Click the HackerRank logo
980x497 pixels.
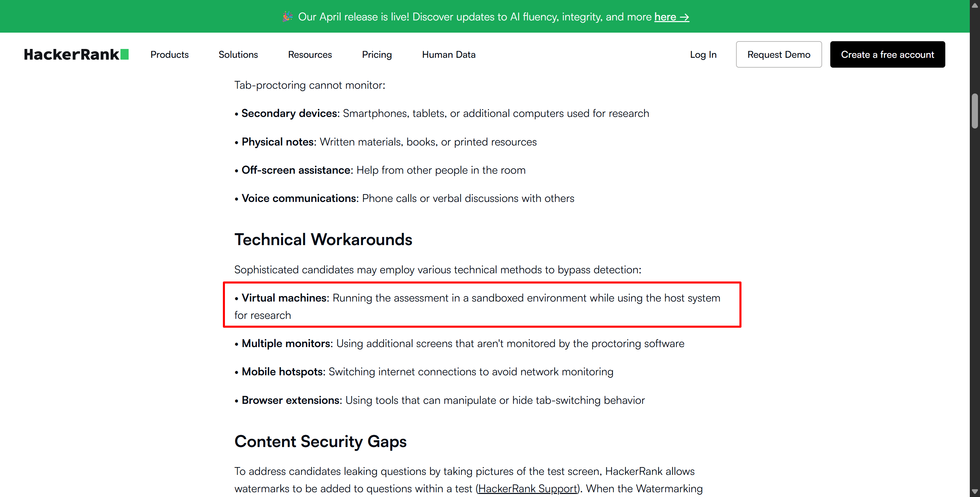(x=76, y=54)
